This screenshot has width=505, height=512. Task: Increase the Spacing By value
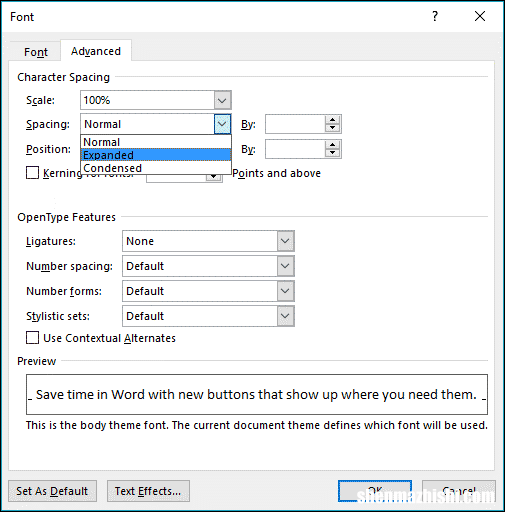tap(332, 120)
